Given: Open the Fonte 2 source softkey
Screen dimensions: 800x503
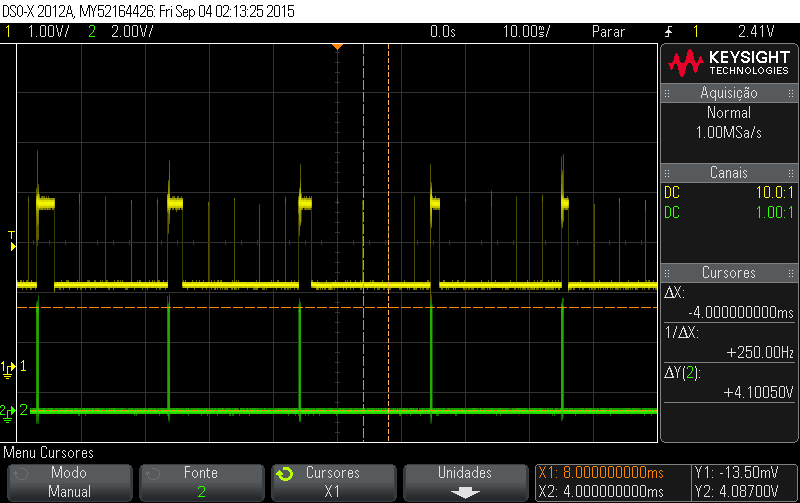Looking at the screenshot, I should [202, 482].
